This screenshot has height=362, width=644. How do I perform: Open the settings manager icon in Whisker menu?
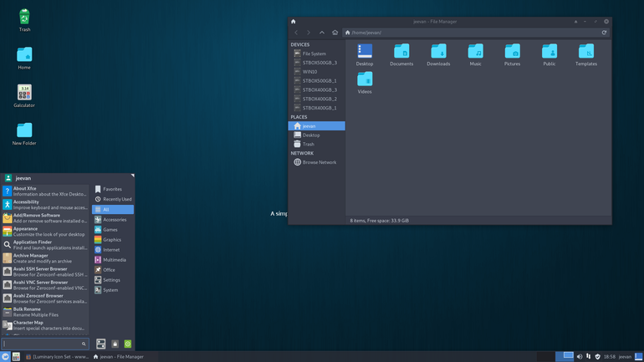101,344
